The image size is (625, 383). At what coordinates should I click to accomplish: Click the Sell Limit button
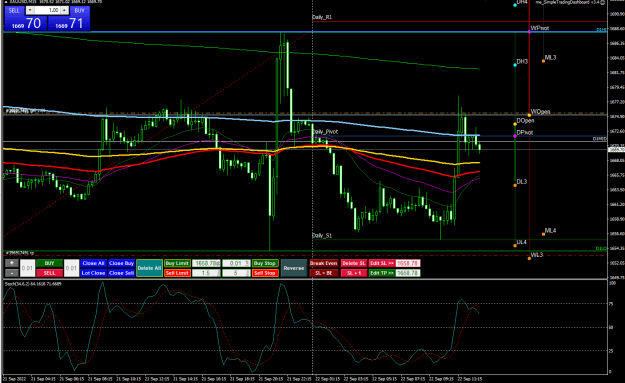177,273
